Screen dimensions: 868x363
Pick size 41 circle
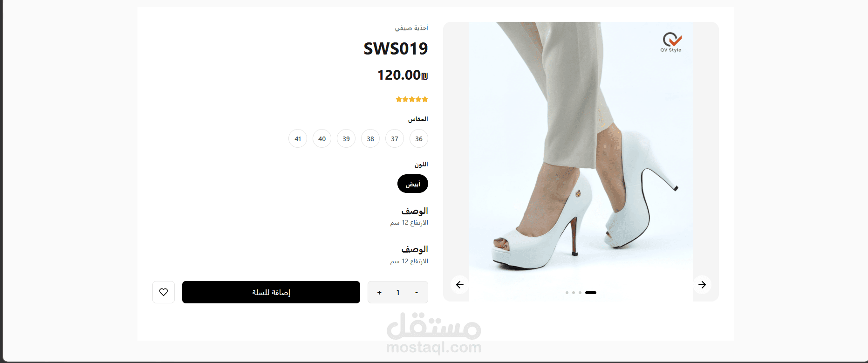[298, 138]
